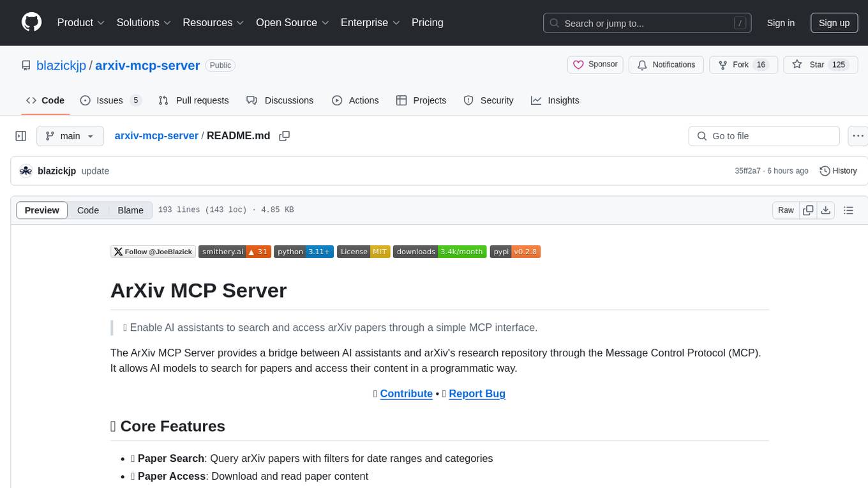View the file History

coord(838,171)
